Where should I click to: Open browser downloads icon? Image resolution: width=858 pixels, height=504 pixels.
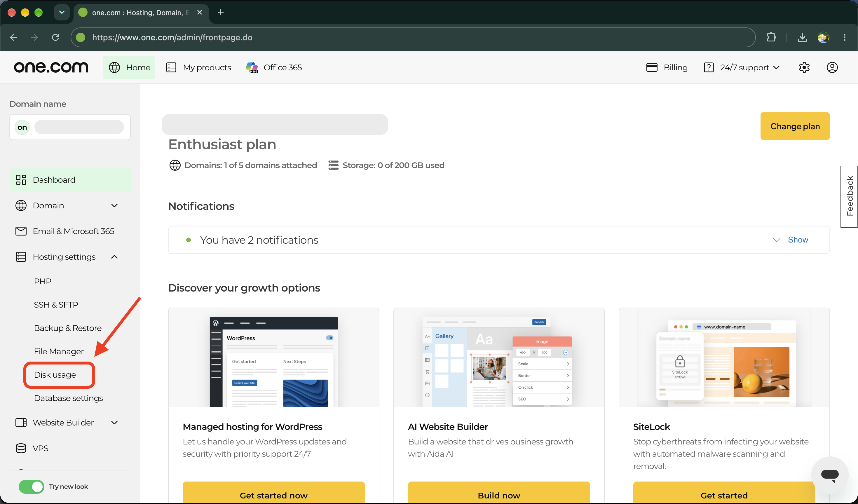coord(802,37)
